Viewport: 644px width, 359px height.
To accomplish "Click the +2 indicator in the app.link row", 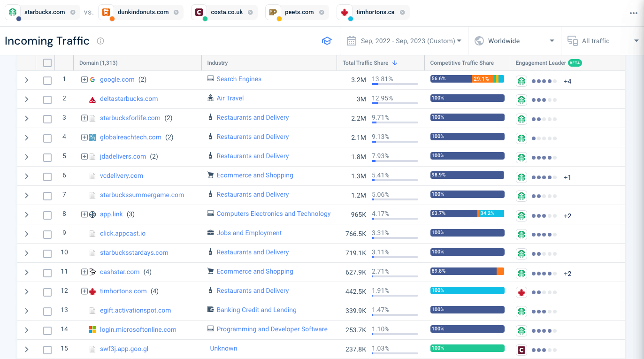I will 567,216.
